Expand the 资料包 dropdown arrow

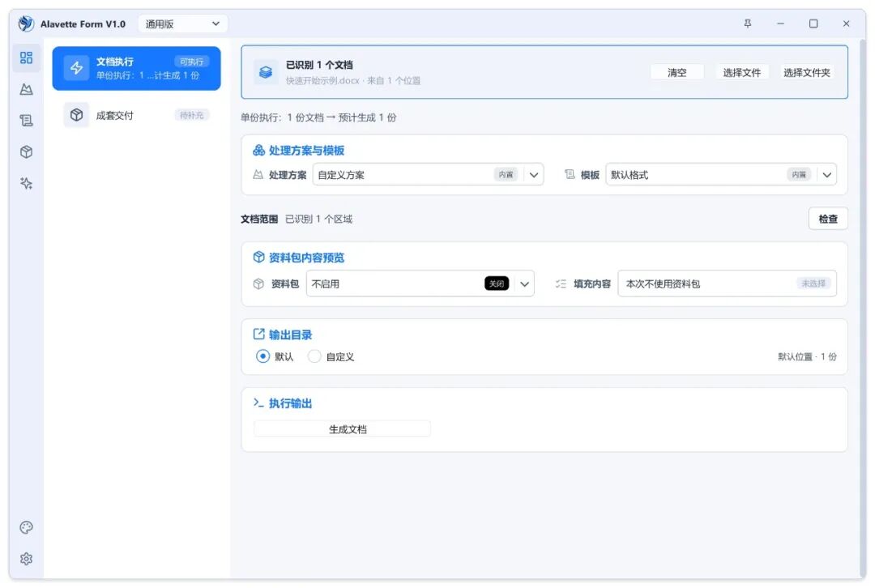pyautogui.click(x=524, y=283)
